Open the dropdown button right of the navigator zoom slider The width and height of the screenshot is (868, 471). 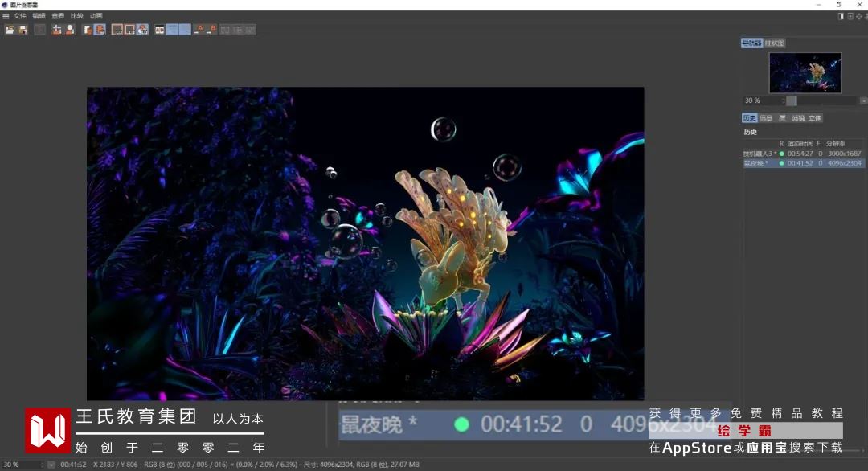click(863, 100)
